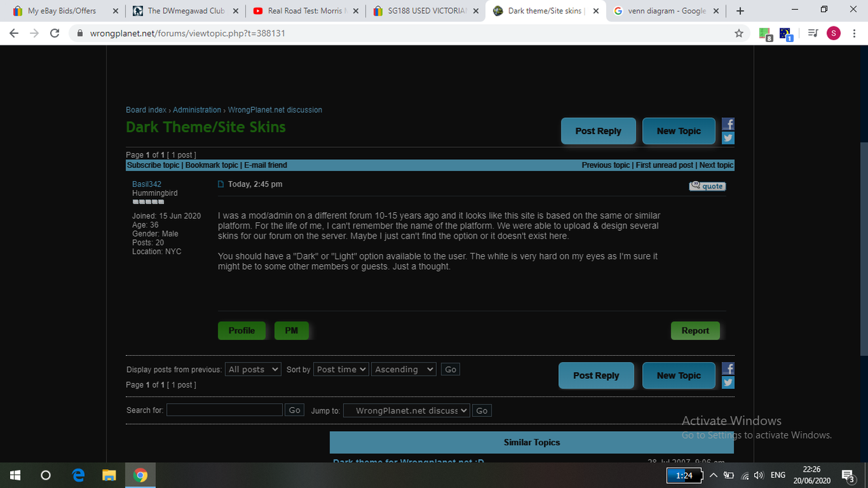The width and height of the screenshot is (868, 488).
Task: Click Go next to the search field
Action: (x=294, y=410)
